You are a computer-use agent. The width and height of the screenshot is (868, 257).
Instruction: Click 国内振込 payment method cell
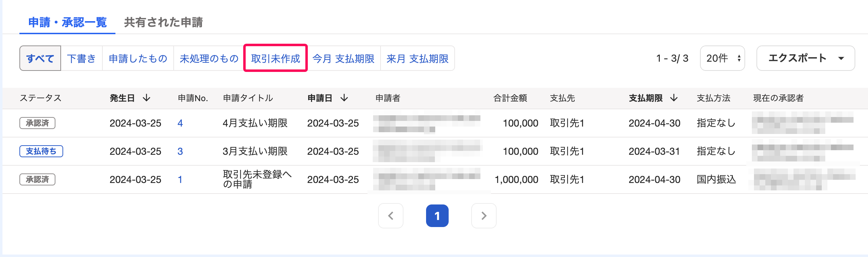point(717,179)
